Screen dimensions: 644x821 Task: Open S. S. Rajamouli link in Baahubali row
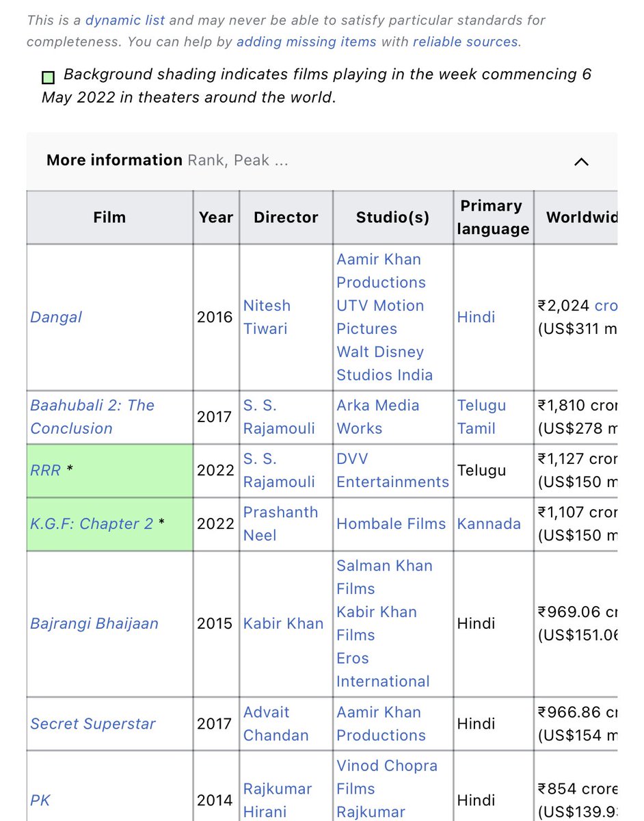[280, 417]
